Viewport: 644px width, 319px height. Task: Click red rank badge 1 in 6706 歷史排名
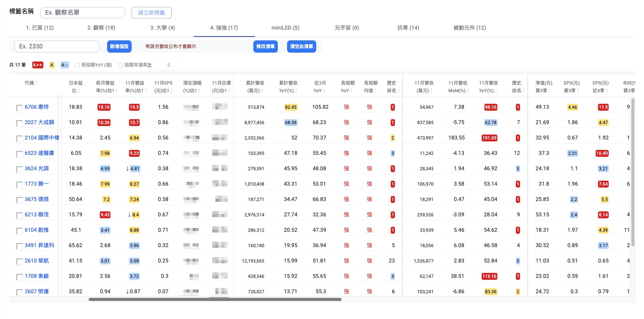[x=393, y=107]
